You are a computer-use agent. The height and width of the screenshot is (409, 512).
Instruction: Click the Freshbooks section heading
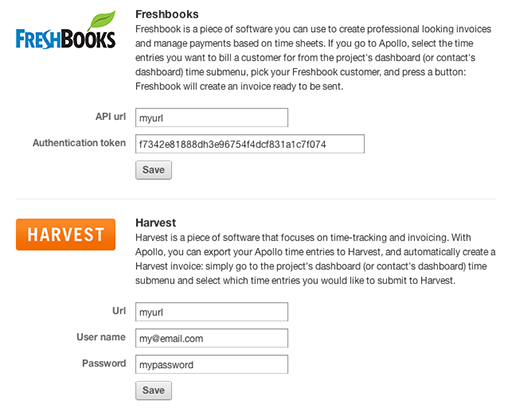(x=167, y=14)
